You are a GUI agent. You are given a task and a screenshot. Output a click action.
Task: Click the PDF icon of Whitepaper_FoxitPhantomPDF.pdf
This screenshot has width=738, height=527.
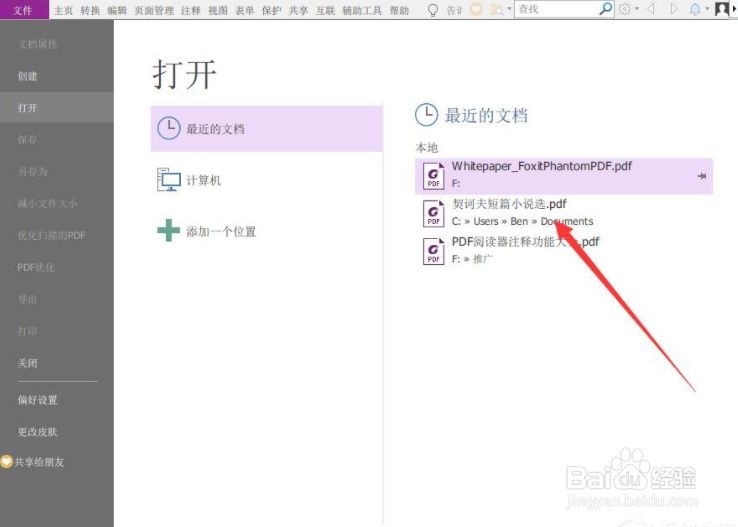tap(433, 176)
